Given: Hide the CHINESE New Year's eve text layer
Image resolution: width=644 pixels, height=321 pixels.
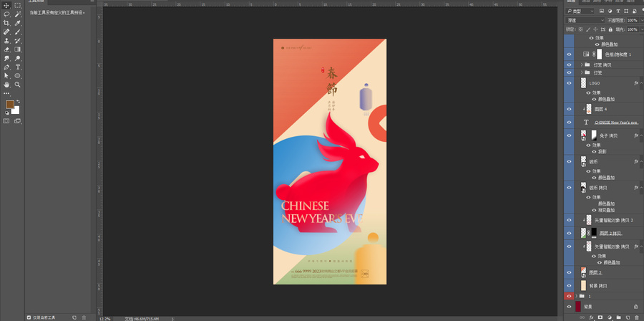Looking at the screenshot, I should (569, 122).
